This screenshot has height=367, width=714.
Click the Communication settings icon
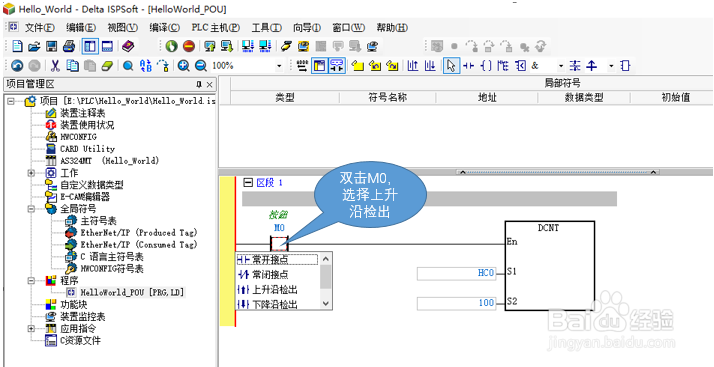[286, 46]
